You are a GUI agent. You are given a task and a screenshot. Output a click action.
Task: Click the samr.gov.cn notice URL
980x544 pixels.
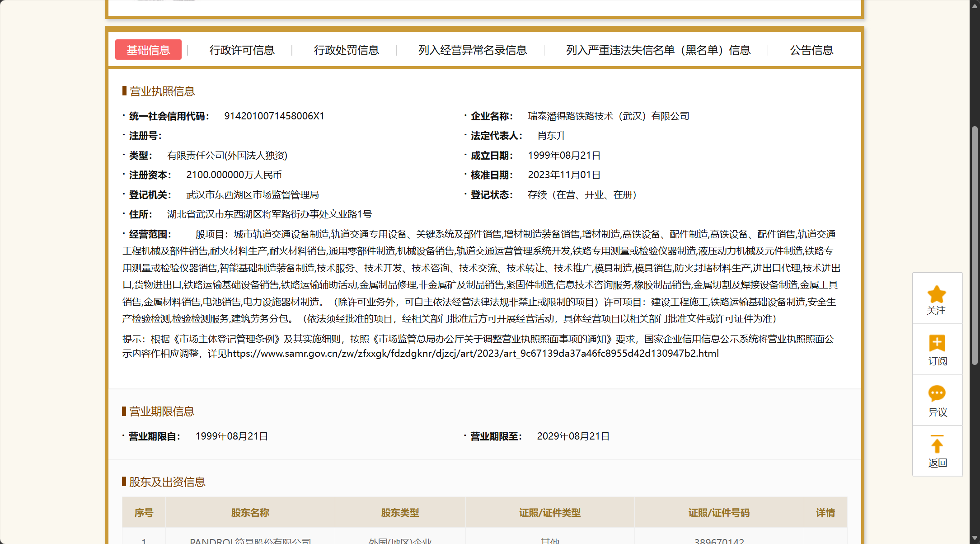[x=473, y=354]
